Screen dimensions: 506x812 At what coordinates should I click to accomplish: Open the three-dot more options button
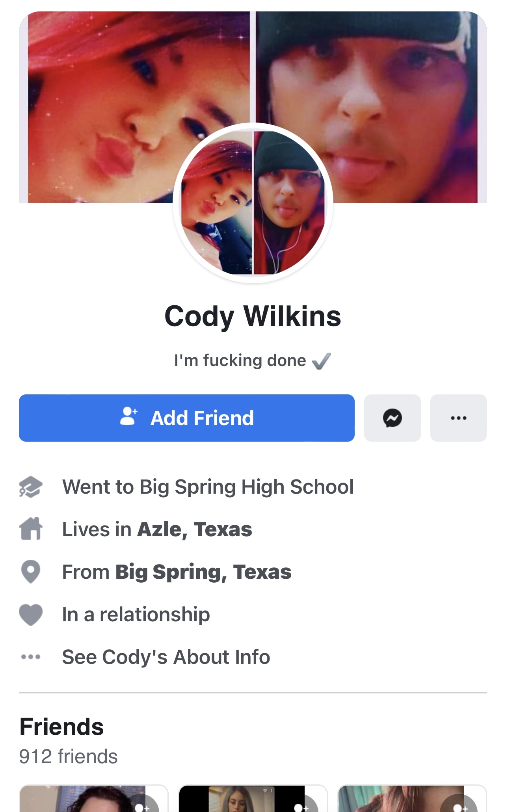click(x=458, y=418)
